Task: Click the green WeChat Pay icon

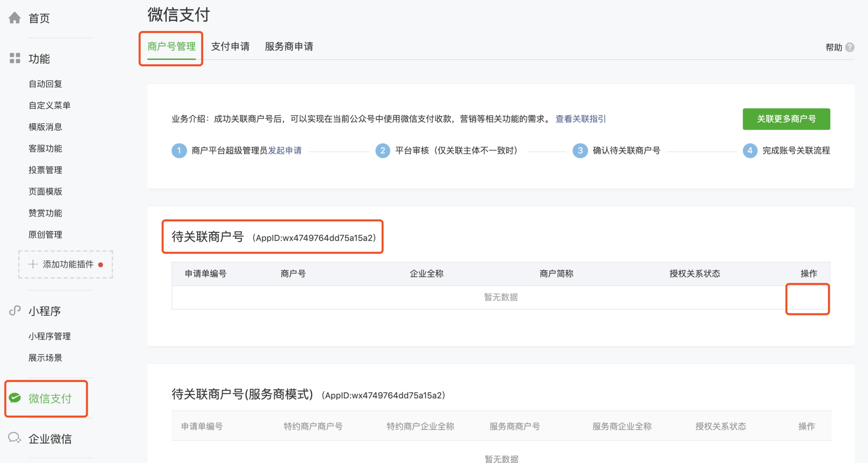Action: 15,398
